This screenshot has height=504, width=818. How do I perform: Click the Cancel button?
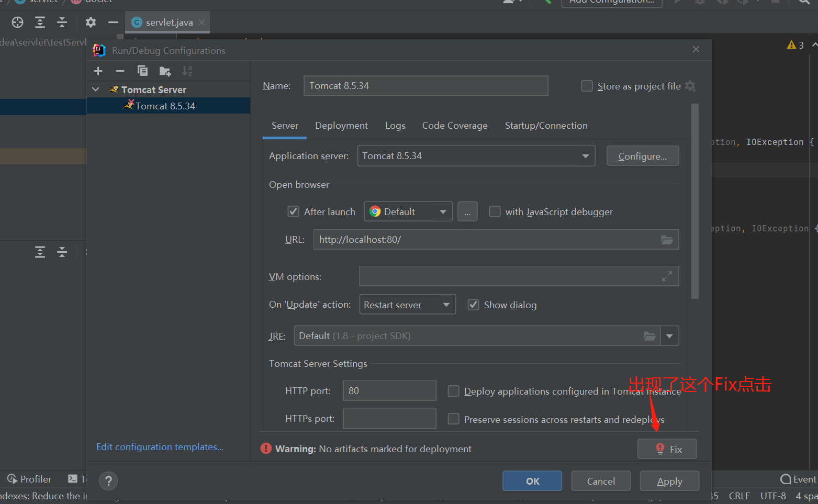click(x=601, y=481)
